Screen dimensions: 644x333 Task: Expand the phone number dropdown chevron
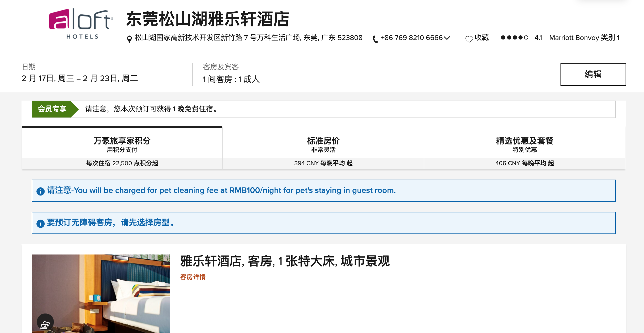[447, 38]
